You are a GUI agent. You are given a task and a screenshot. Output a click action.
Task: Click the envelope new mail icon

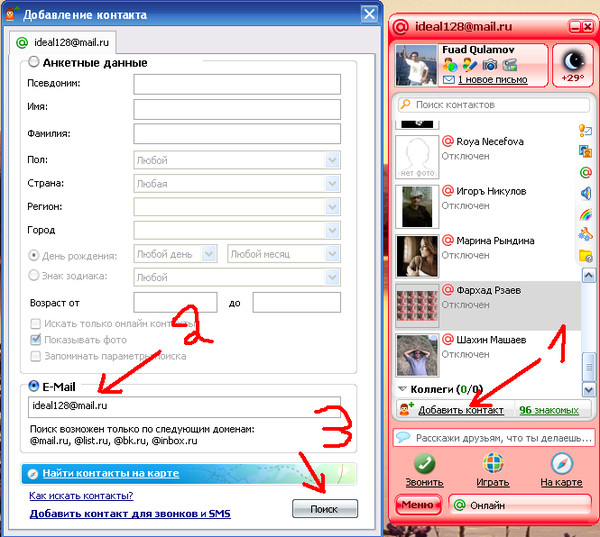click(x=448, y=80)
